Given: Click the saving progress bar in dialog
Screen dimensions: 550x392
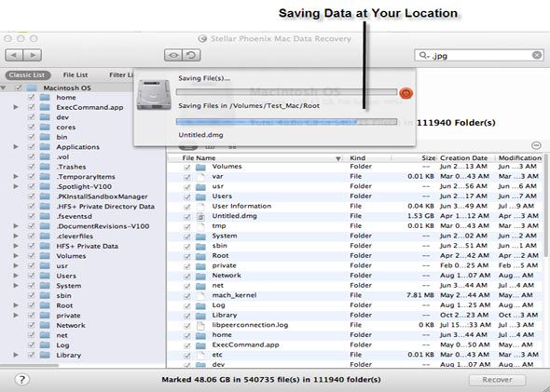Looking at the screenshot, I should coord(286,122).
